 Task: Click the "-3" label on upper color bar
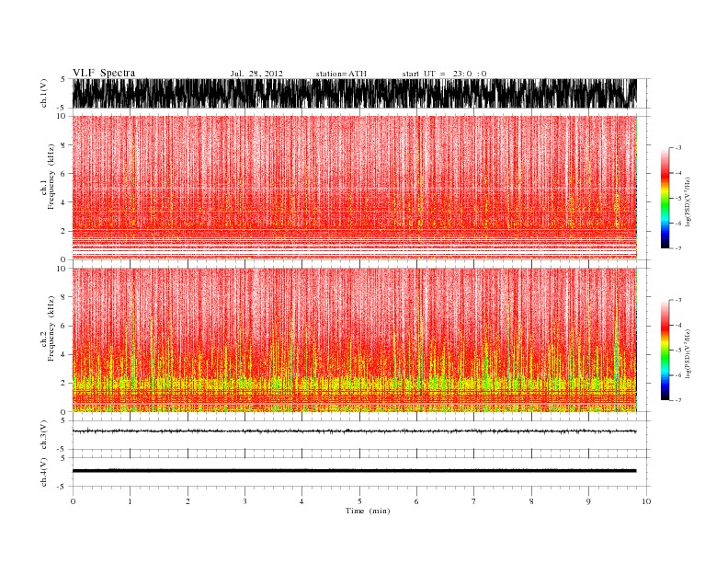click(677, 148)
